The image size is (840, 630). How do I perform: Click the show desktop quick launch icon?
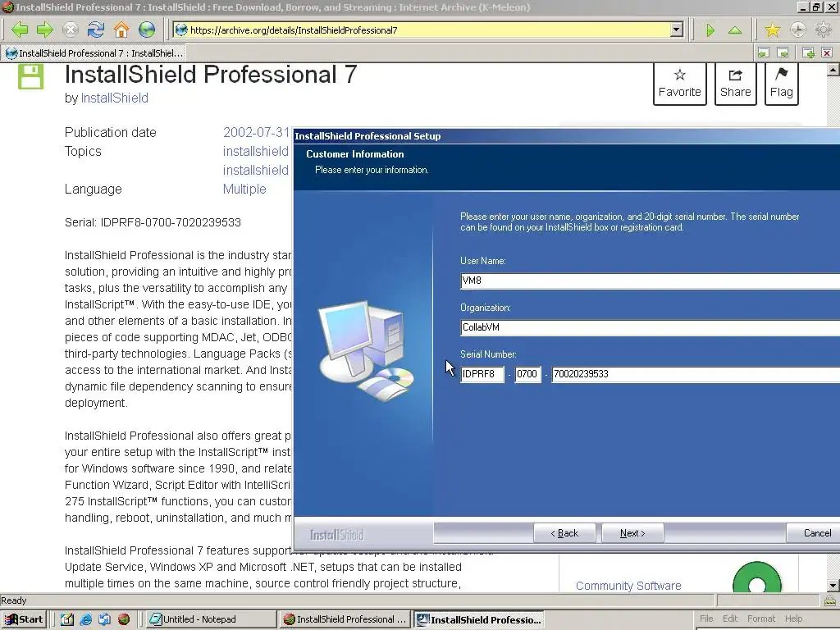(x=67, y=619)
